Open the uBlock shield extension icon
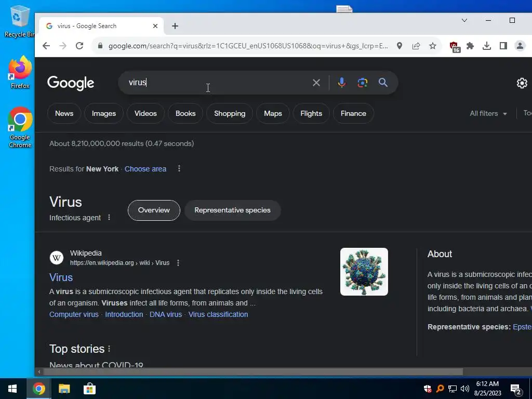This screenshot has width=532, height=399. pyautogui.click(x=455, y=47)
